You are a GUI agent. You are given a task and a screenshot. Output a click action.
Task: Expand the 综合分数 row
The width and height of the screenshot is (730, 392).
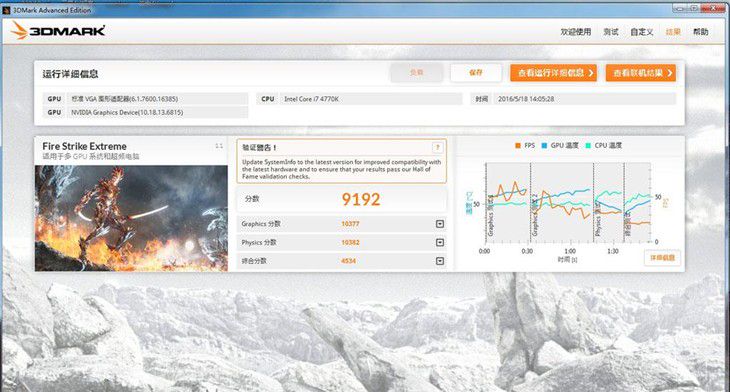[x=439, y=261]
